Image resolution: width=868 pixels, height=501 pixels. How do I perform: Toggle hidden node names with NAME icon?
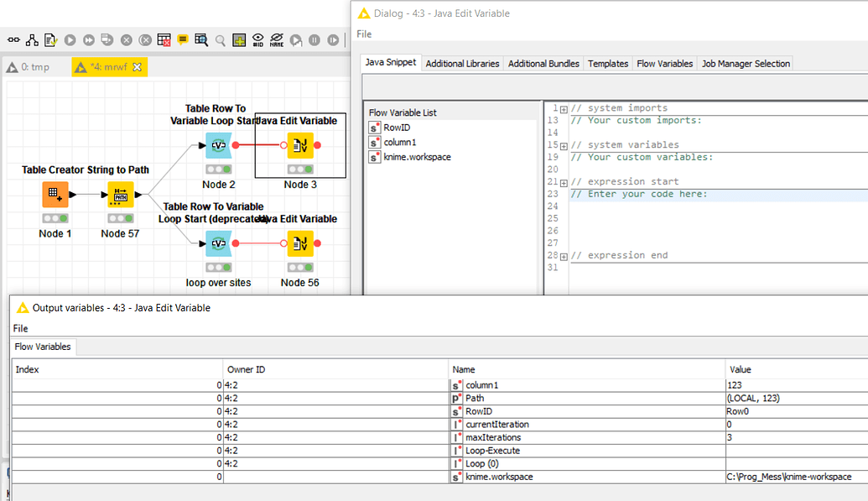coord(278,39)
